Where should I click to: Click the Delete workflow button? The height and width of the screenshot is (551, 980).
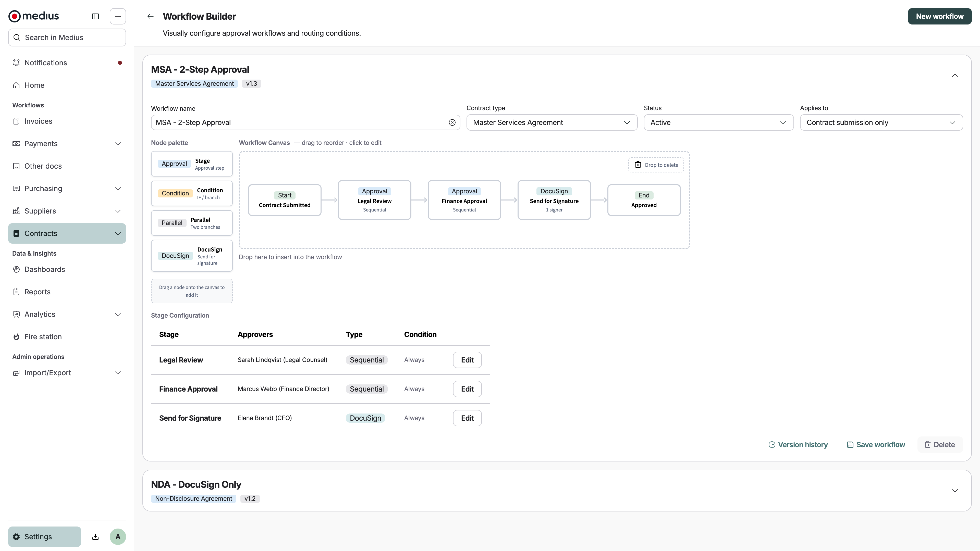tap(940, 445)
